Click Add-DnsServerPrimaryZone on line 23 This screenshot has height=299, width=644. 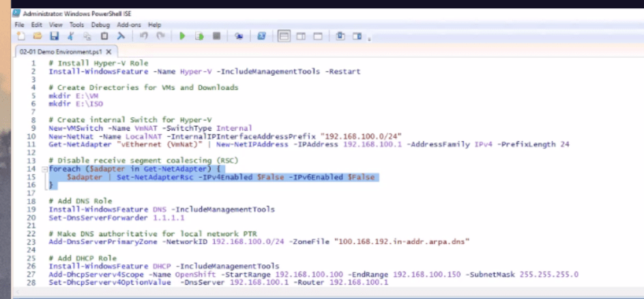click(x=103, y=242)
